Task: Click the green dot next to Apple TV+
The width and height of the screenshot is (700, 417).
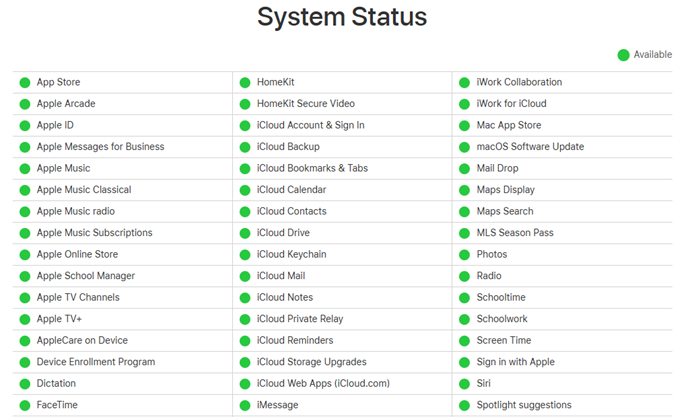Action: click(x=25, y=319)
